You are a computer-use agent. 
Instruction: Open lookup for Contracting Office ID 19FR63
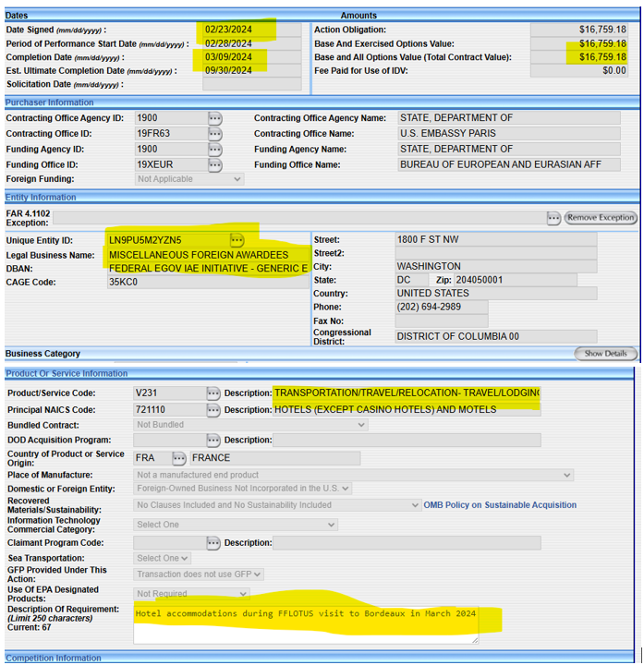click(x=214, y=134)
